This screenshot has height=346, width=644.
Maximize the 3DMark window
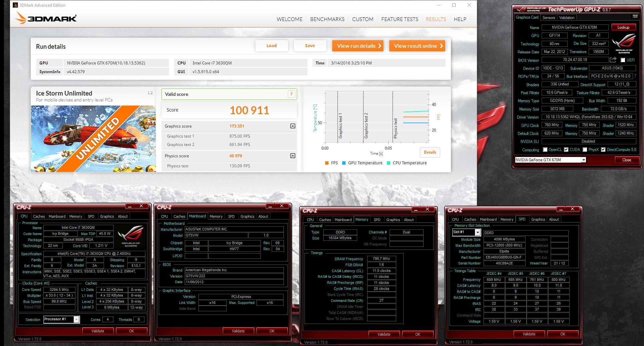tap(454, 5)
